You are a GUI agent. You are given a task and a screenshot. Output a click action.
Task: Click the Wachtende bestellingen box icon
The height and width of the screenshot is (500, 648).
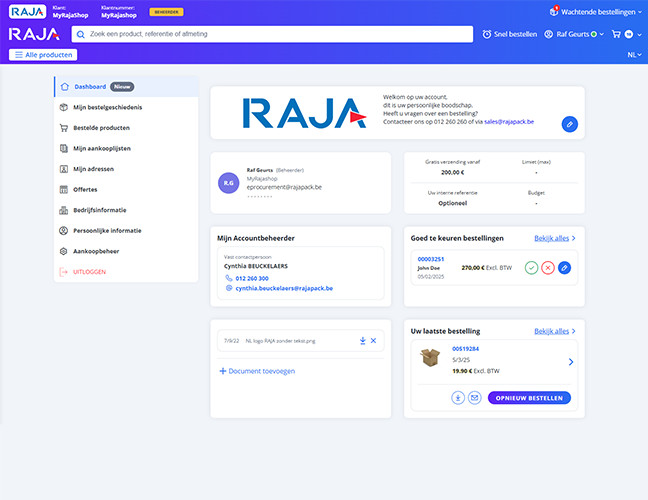pos(554,12)
